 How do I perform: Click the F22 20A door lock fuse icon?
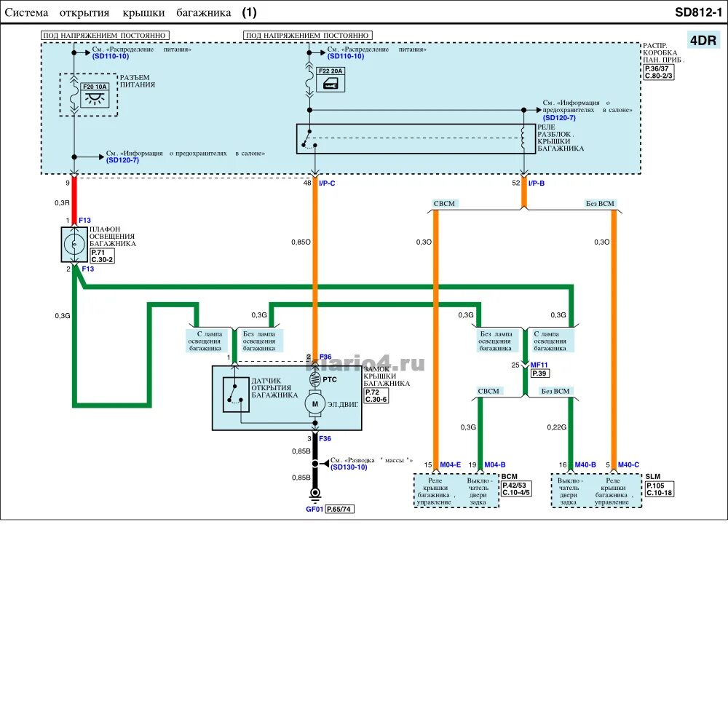[x=331, y=79]
